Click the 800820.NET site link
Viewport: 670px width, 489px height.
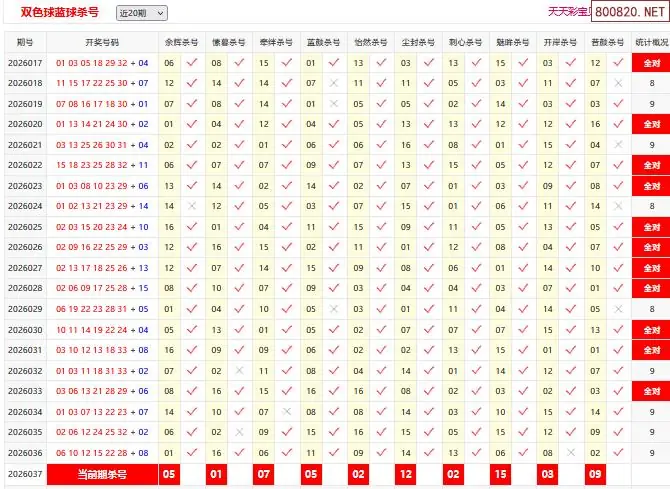[x=629, y=12]
